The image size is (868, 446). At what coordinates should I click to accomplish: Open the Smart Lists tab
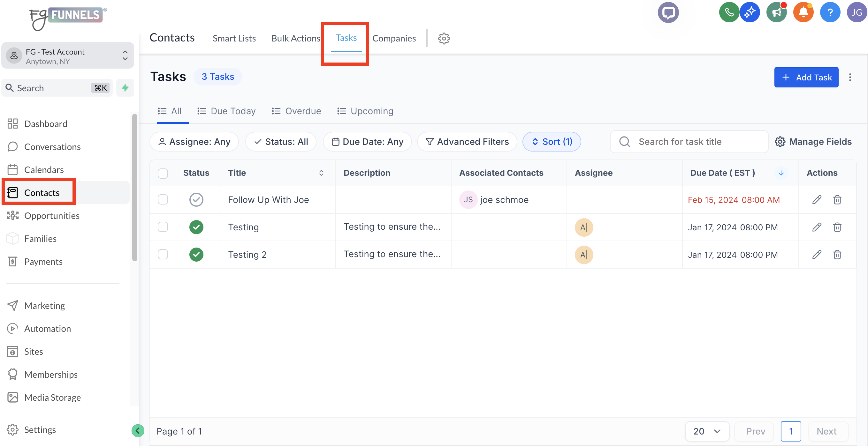(x=234, y=38)
